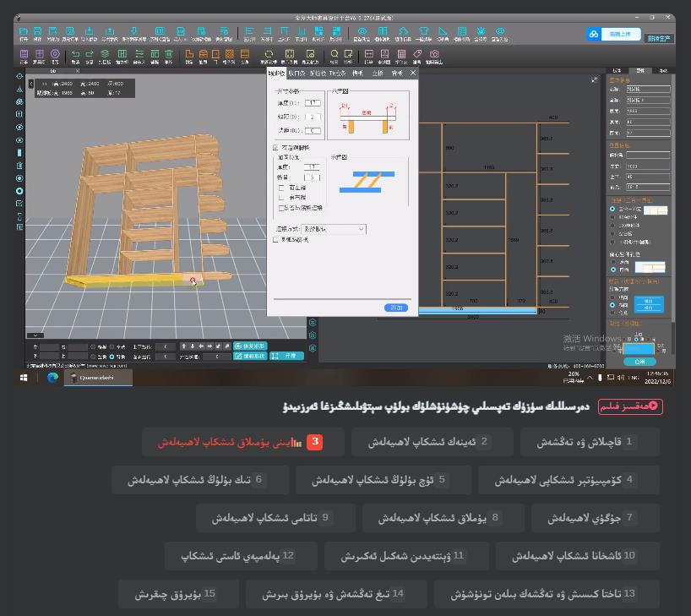Click the blue button at dialog bottom

tap(395, 308)
